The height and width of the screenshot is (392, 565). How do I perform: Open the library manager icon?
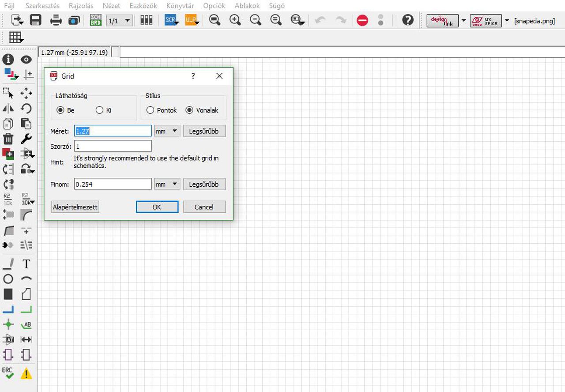pyautogui.click(x=147, y=20)
